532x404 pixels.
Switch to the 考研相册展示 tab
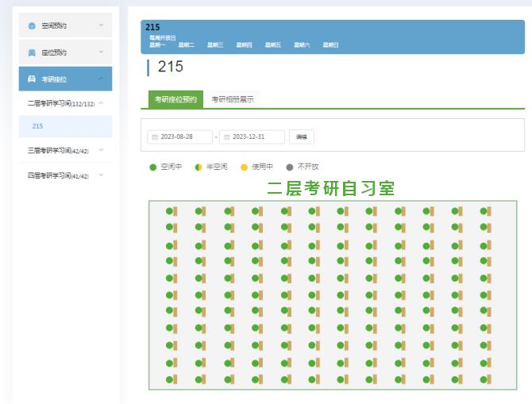click(233, 99)
